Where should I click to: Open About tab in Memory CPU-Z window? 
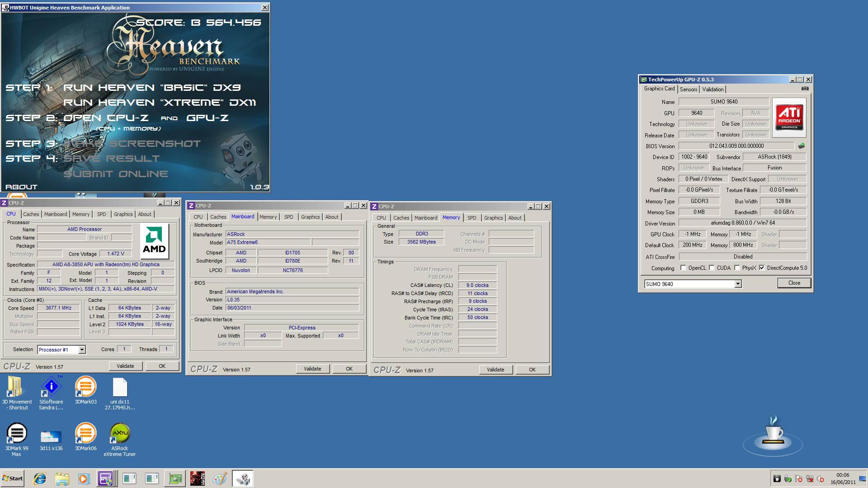coord(515,218)
